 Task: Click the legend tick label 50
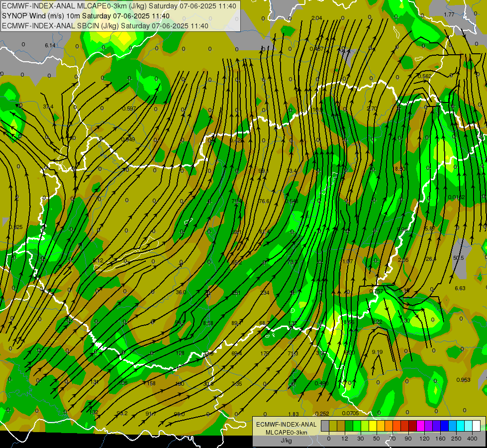click(377, 439)
